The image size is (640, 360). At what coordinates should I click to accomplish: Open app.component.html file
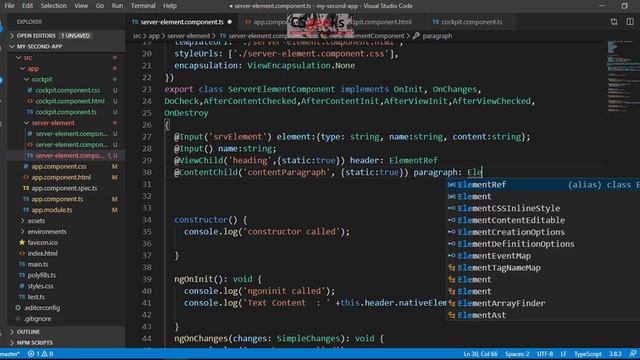pyautogui.click(x=61, y=177)
